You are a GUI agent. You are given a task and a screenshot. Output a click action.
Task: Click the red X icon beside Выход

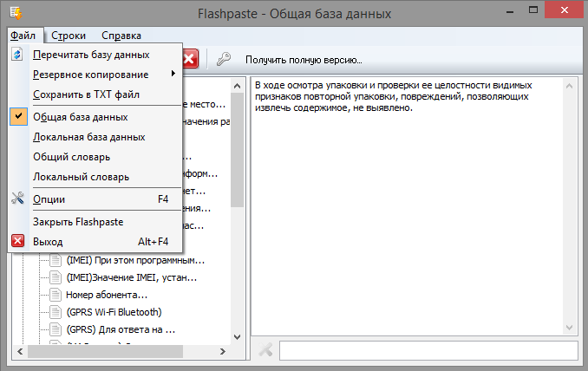[x=17, y=241]
